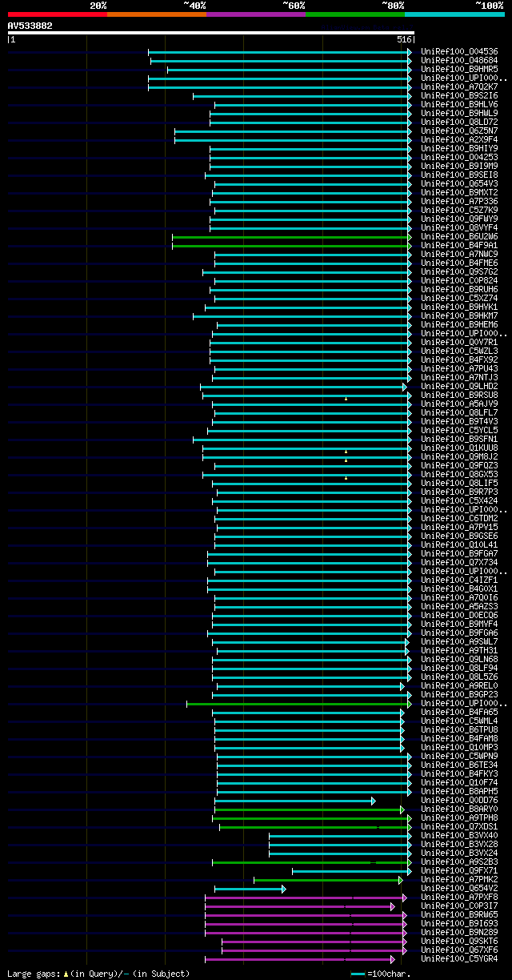Click the green ~80% identity legend segment
The image size is (512, 980).
click(x=354, y=14)
